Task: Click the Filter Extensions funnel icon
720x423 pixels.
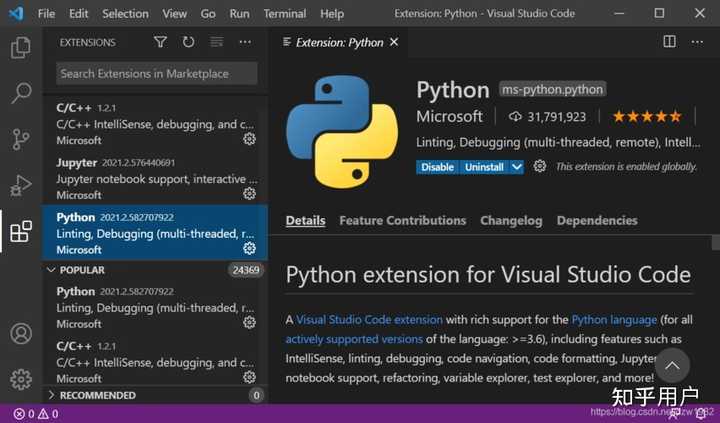Action: pos(160,42)
